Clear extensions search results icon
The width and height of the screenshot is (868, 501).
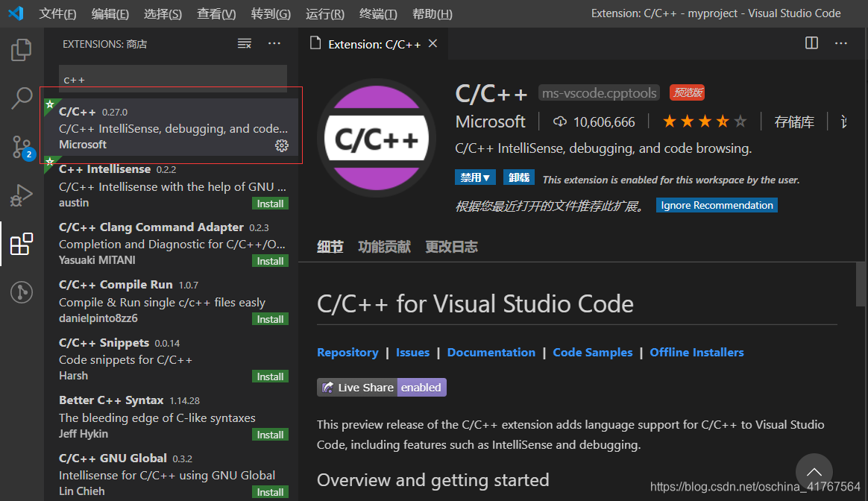point(245,44)
